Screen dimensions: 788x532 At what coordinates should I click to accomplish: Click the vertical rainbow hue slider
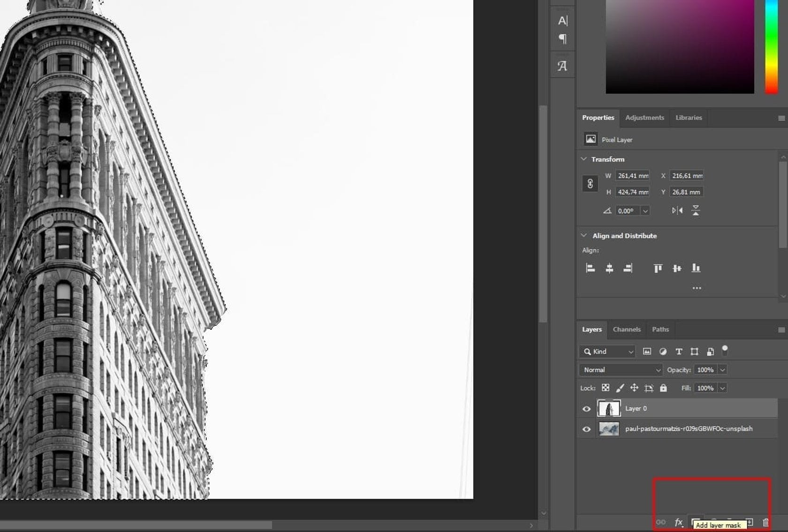pos(771,47)
